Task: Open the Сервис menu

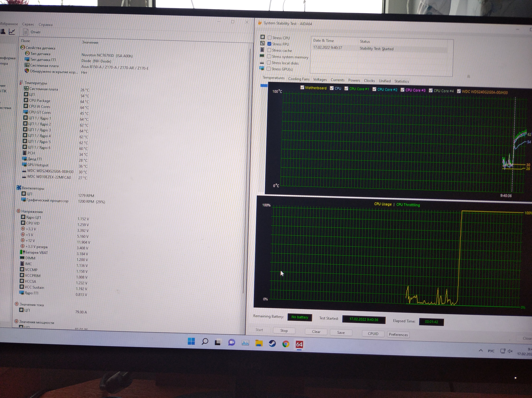Action: [28, 24]
